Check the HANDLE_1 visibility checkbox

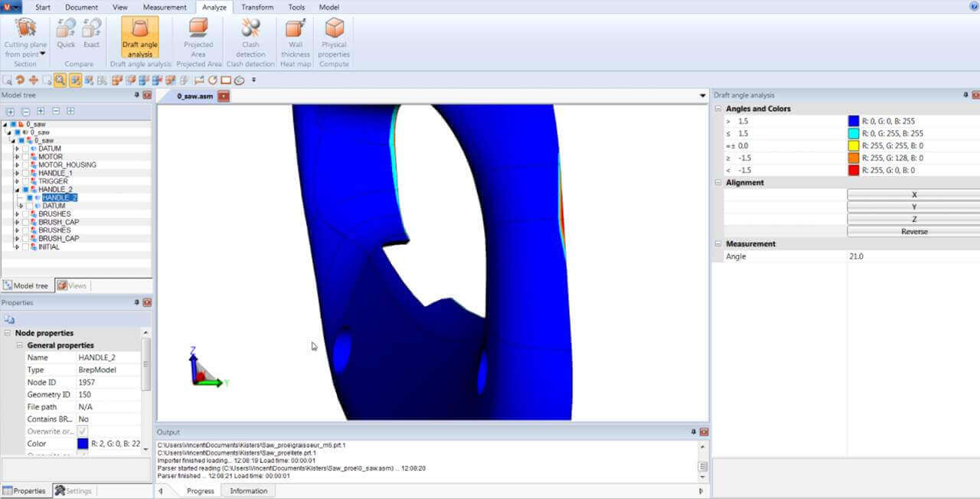(25, 173)
